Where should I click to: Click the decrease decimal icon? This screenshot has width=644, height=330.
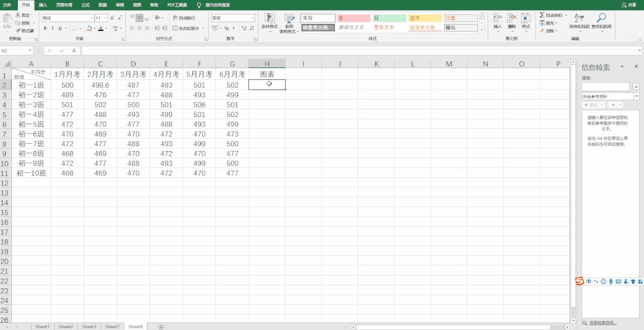click(251, 28)
